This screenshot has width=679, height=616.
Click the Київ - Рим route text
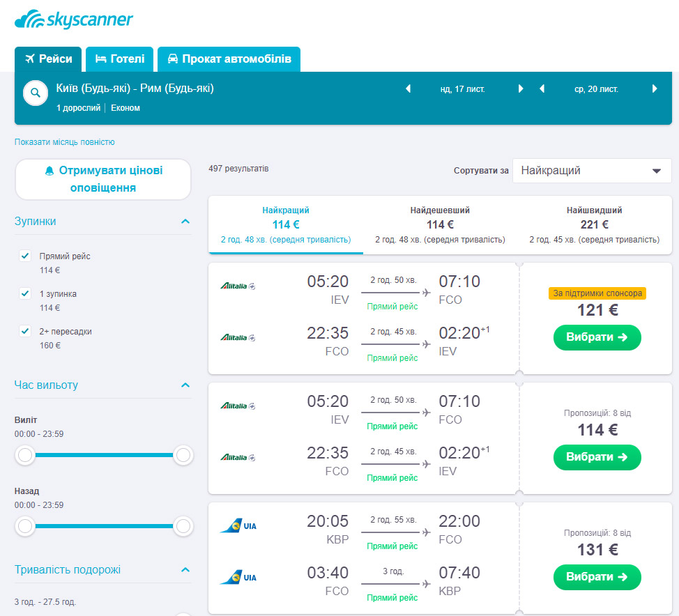(x=135, y=88)
